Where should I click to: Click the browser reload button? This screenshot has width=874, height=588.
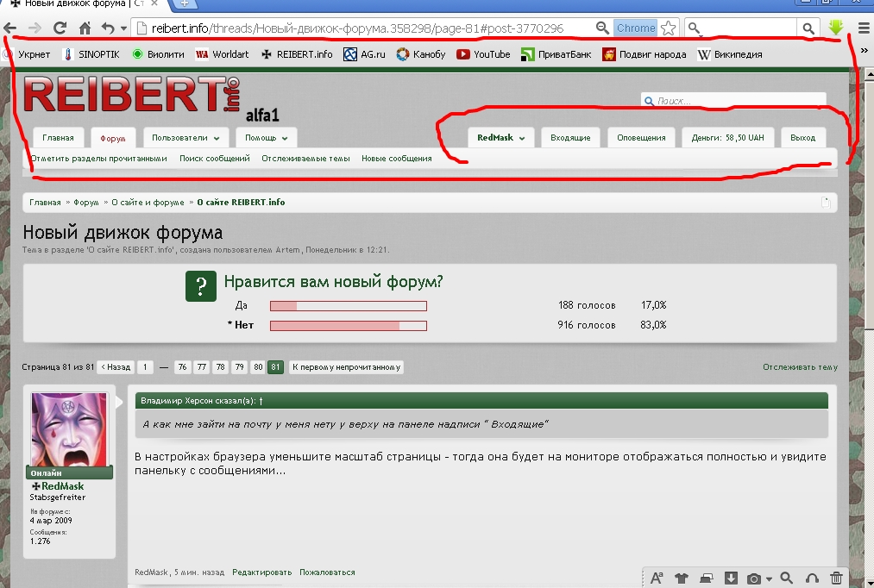coord(60,28)
